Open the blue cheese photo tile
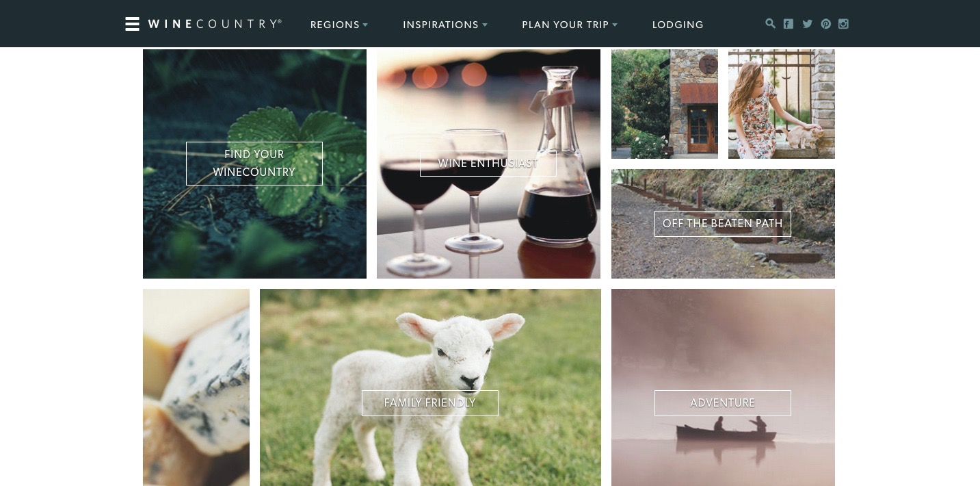This screenshot has height=486, width=980. click(196, 387)
